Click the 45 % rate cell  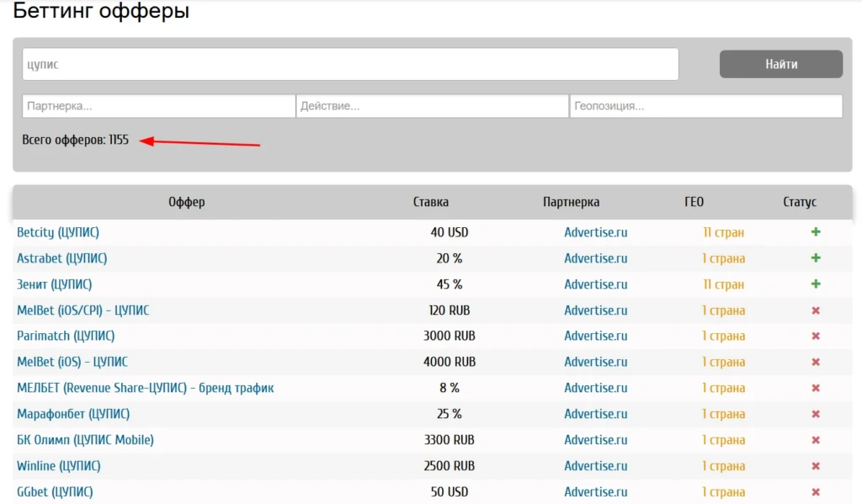point(450,284)
